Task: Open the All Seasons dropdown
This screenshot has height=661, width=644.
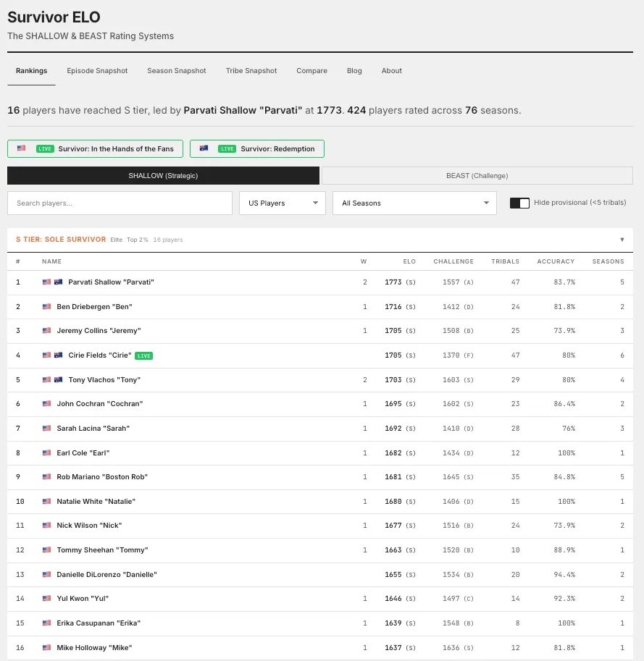Action: click(x=414, y=203)
